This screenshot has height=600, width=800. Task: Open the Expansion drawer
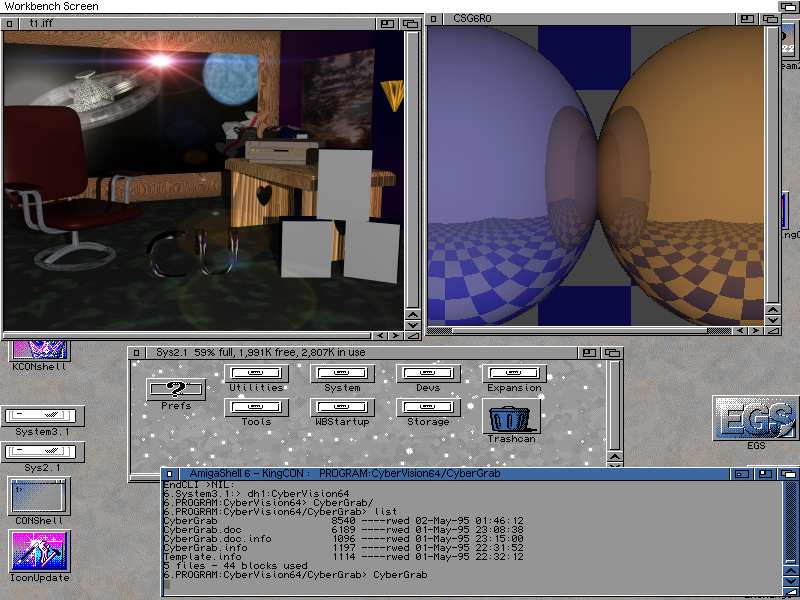coord(514,378)
